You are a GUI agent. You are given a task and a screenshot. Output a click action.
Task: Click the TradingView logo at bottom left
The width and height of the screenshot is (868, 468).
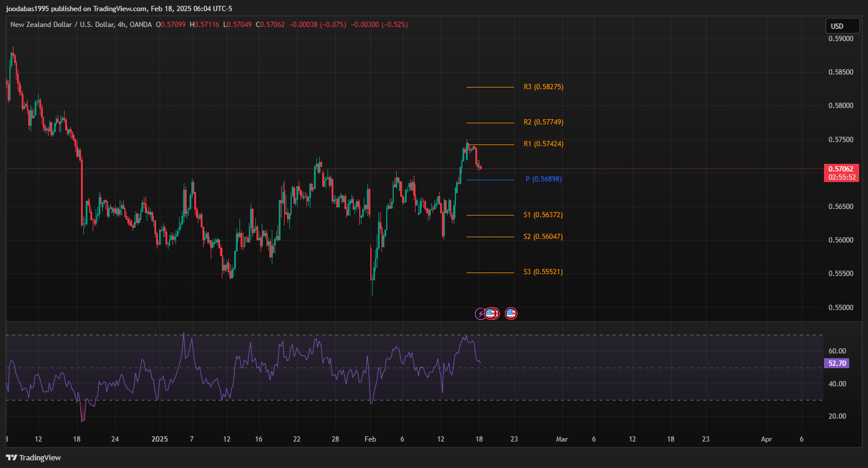[33, 457]
